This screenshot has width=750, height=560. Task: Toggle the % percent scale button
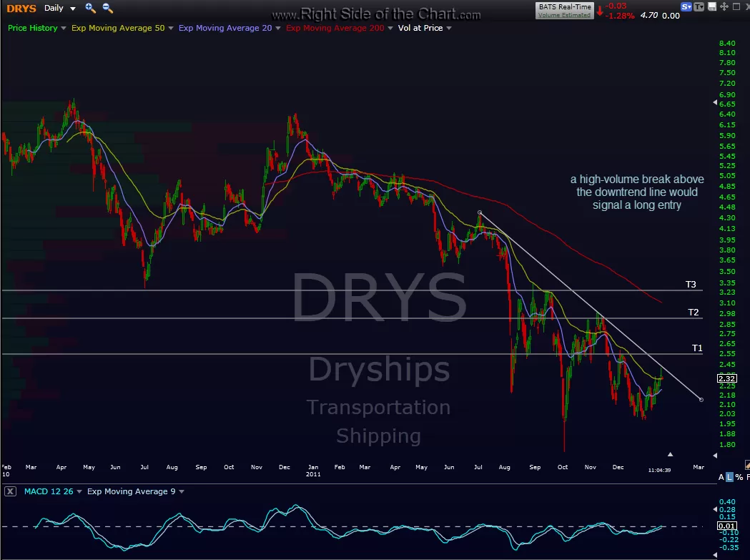[739, 477]
